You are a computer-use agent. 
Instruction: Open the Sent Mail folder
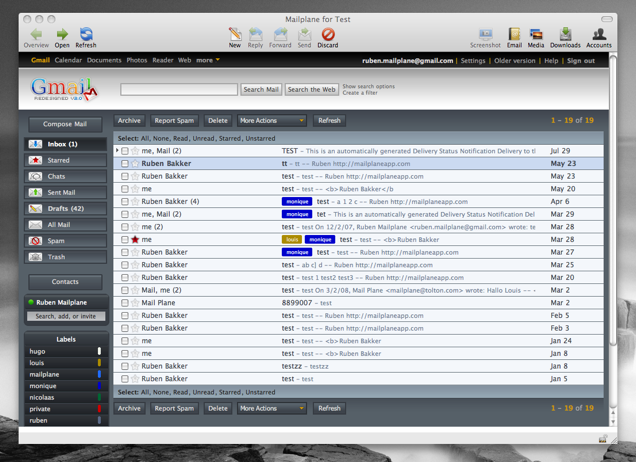(x=65, y=192)
